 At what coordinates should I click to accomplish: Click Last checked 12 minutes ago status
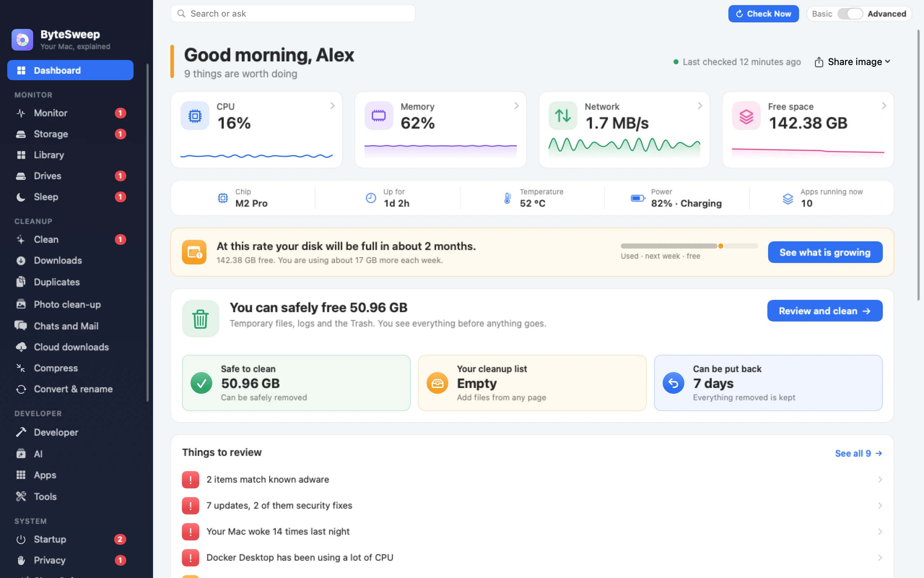737,62
